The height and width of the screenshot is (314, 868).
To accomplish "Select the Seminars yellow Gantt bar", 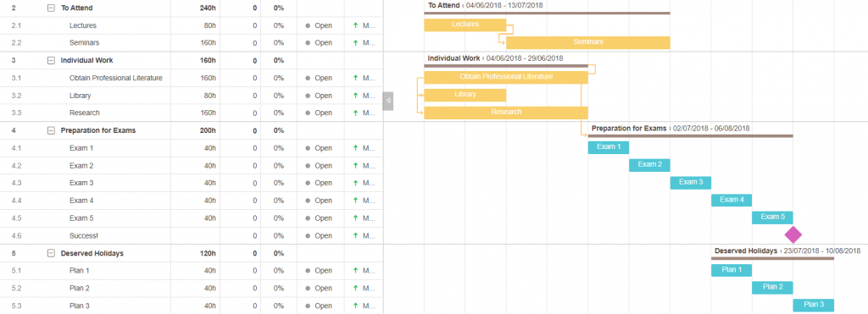I will (588, 42).
